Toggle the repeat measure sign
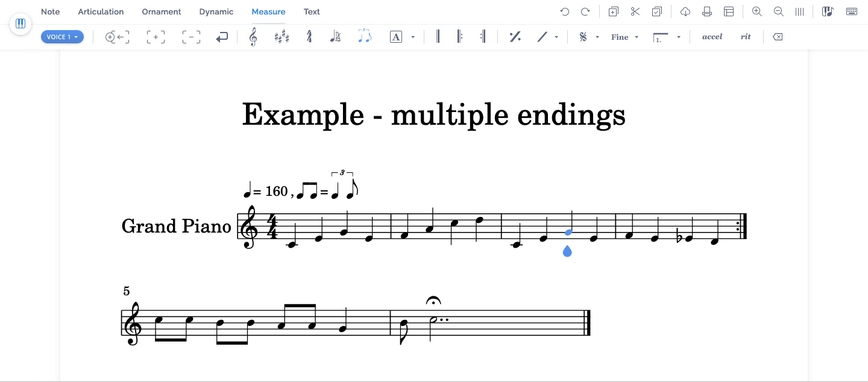 coord(515,37)
